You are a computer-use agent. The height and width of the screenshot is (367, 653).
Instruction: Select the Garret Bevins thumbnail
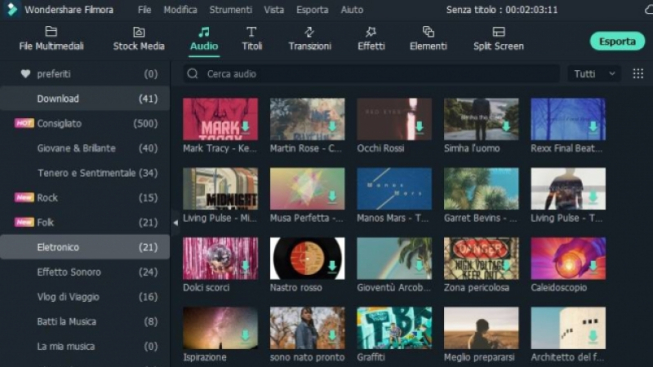(481, 189)
